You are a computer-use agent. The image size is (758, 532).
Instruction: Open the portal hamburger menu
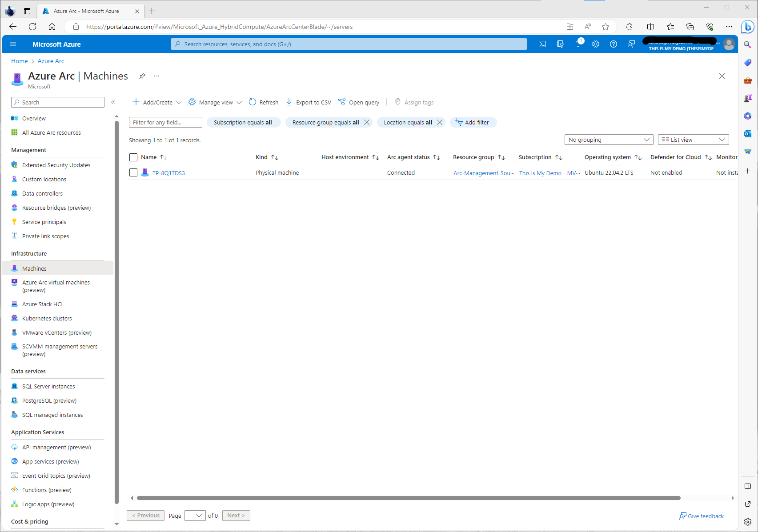tap(13, 44)
